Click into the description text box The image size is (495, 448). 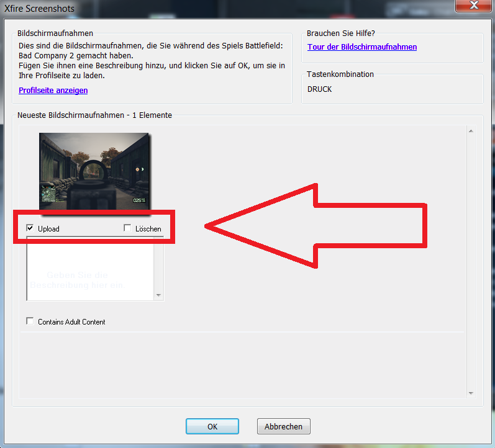90,269
